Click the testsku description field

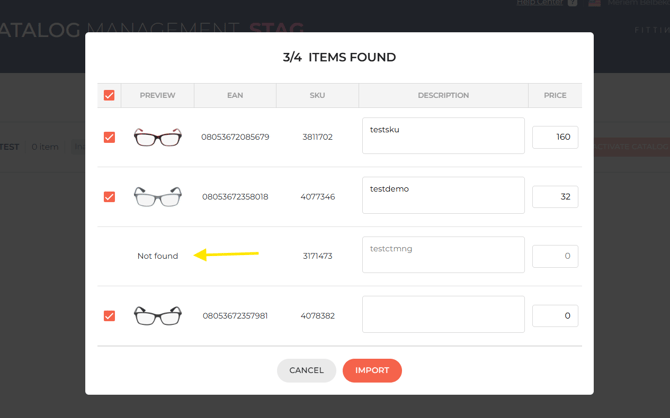pos(443,136)
